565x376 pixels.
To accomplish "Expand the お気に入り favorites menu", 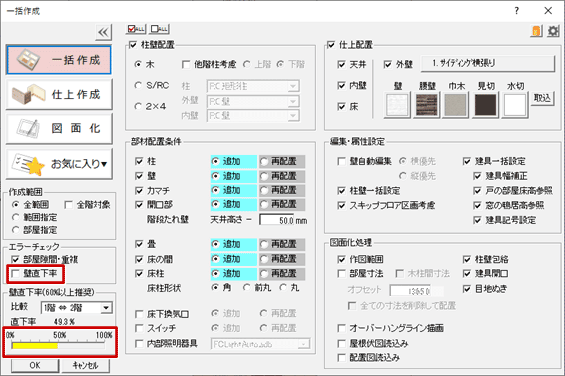I will pos(59,164).
